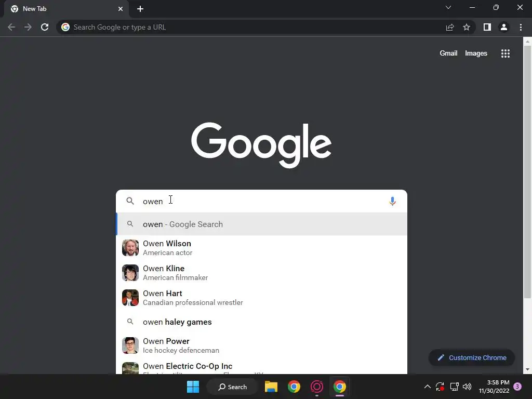The image size is (532, 399).
Task: Click the Owen Wilson thumbnail photo
Action: click(x=130, y=248)
